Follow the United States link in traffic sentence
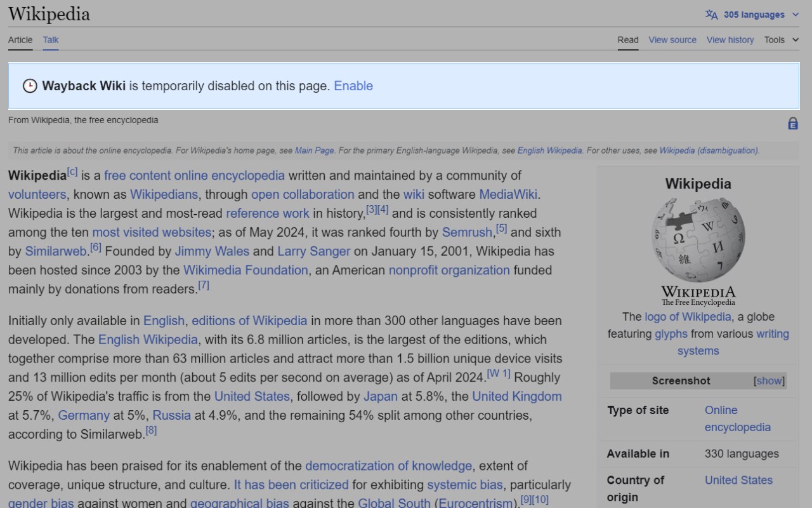 coord(252,397)
